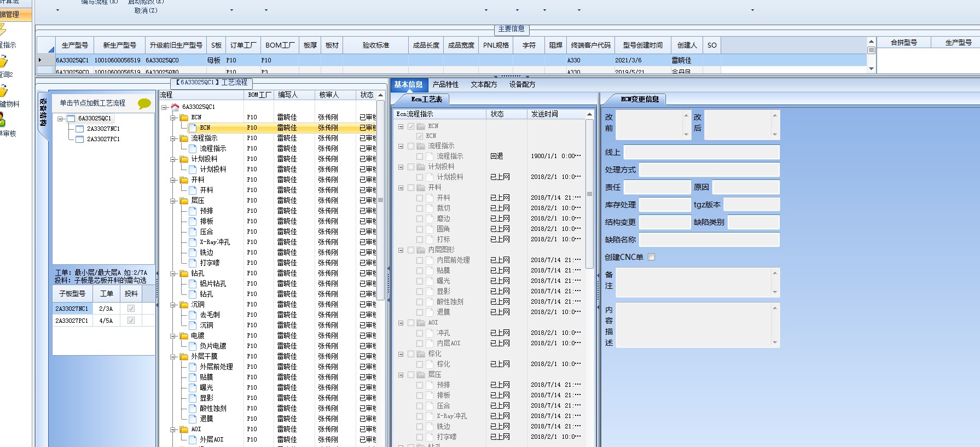This screenshot has height=447, width=980.
Task: Click the 缺陷名称 input field
Action: tap(709, 240)
